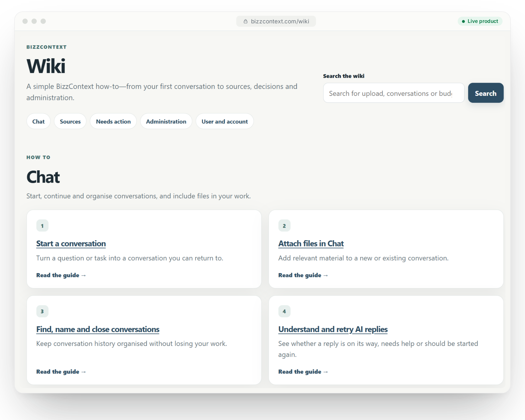Open Find, name and close conversations link
Screen dimensions: 525x420
(98, 329)
